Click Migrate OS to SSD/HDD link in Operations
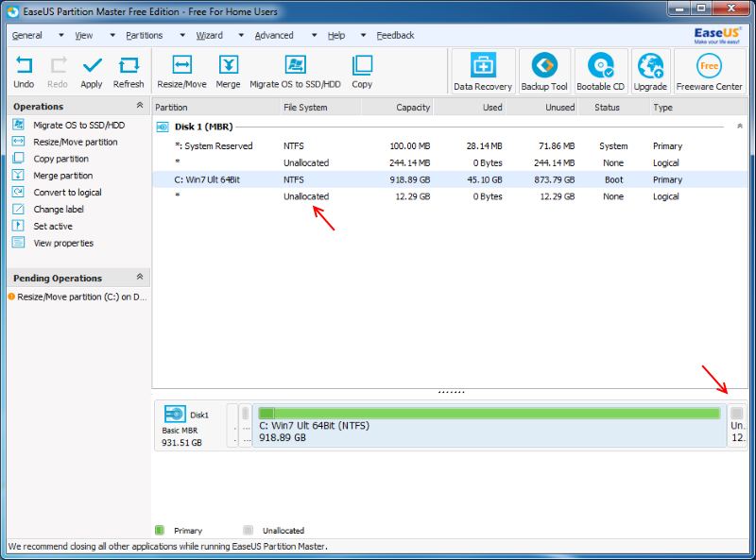Viewport: 756px width, 560px height. 79,126
